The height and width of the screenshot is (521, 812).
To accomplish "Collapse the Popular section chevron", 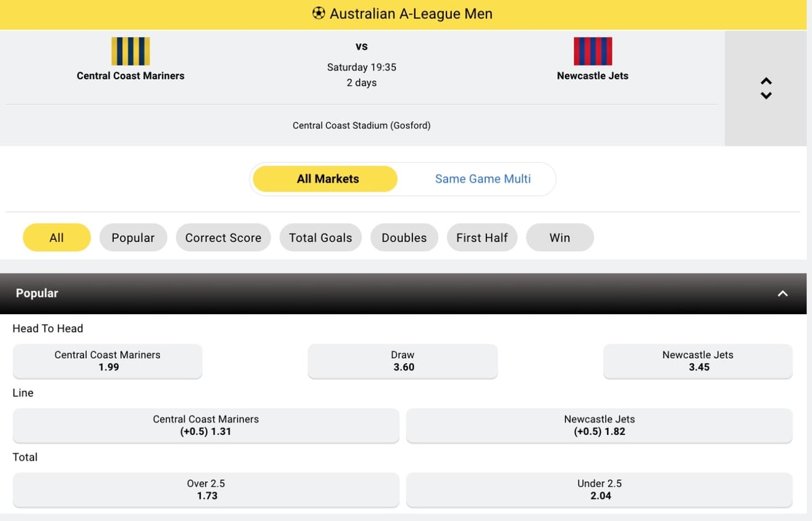I will click(x=782, y=293).
